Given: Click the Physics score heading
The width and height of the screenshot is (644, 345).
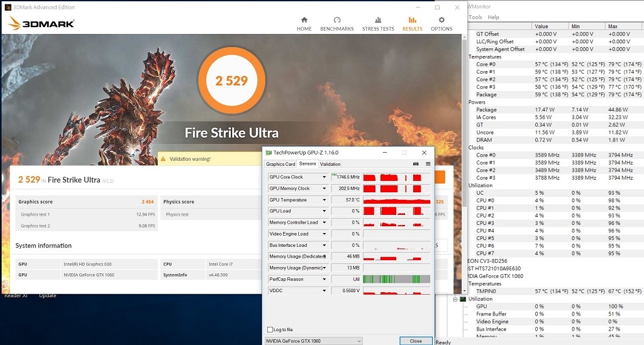Looking at the screenshot, I should click(x=179, y=202).
